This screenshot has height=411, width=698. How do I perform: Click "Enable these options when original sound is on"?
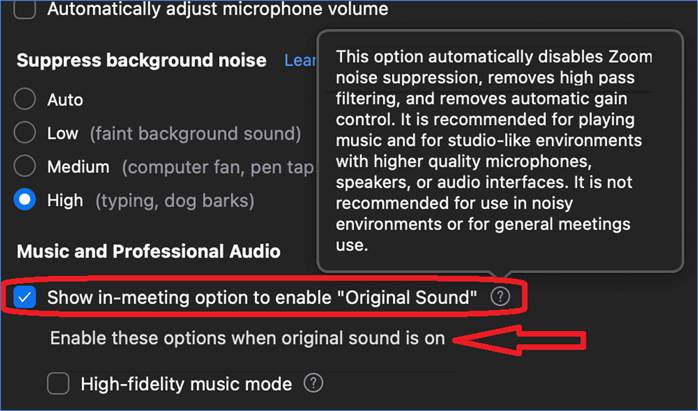coord(247,338)
